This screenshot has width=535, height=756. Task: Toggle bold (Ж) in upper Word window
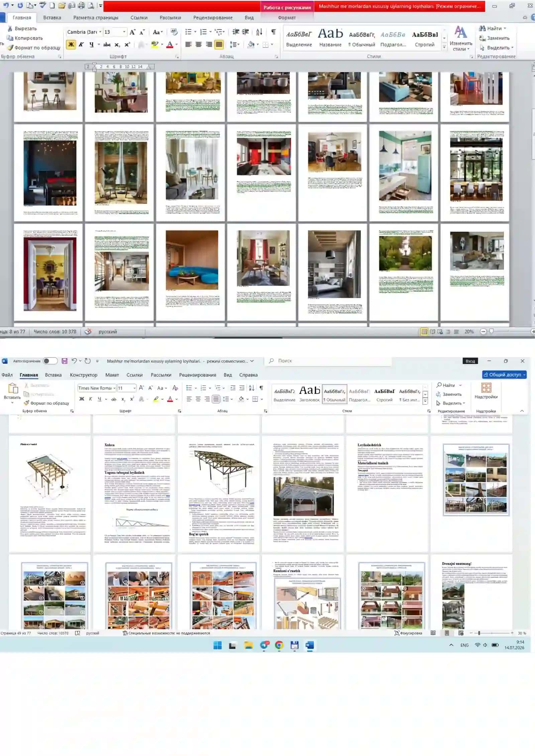71,44
